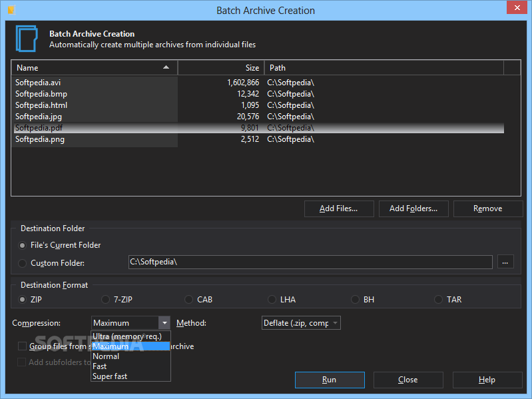Image resolution: width=532 pixels, height=399 pixels.
Task: Click the blue Batch Archive Creation header icon
Action: coord(27,39)
